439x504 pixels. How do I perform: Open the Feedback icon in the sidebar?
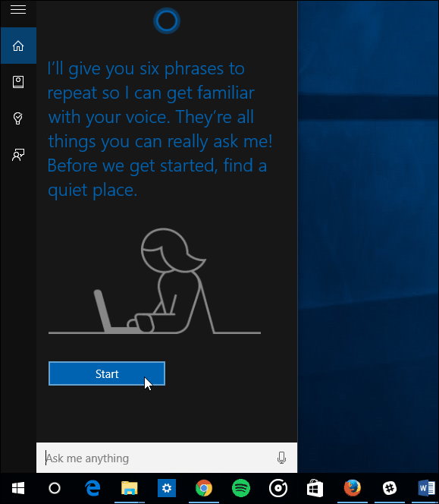18,155
